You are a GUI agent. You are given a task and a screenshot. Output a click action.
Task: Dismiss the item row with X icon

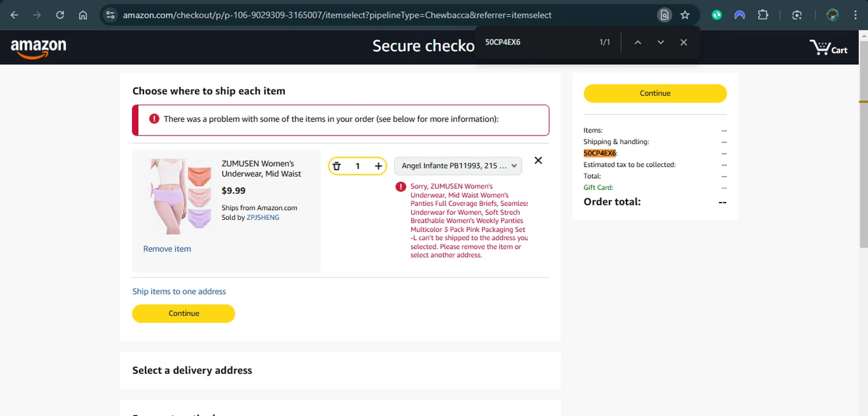click(538, 160)
